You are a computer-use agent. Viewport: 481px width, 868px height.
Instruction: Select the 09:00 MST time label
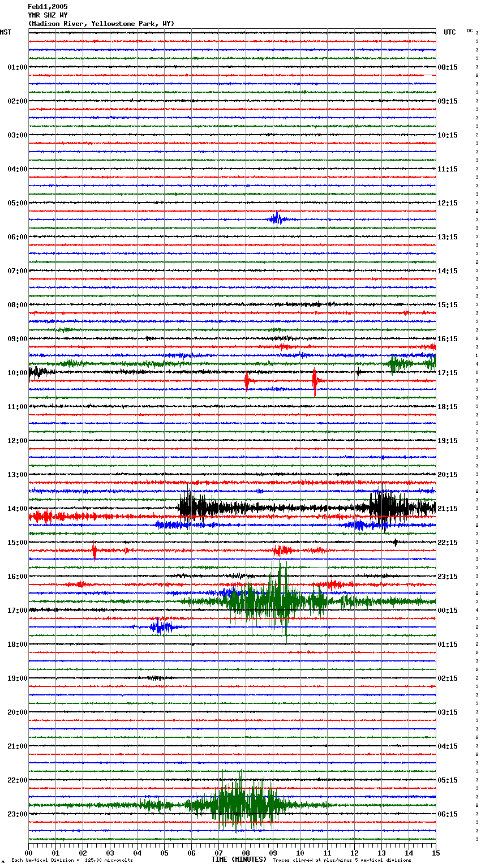pyautogui.click(x=18, y=339)
